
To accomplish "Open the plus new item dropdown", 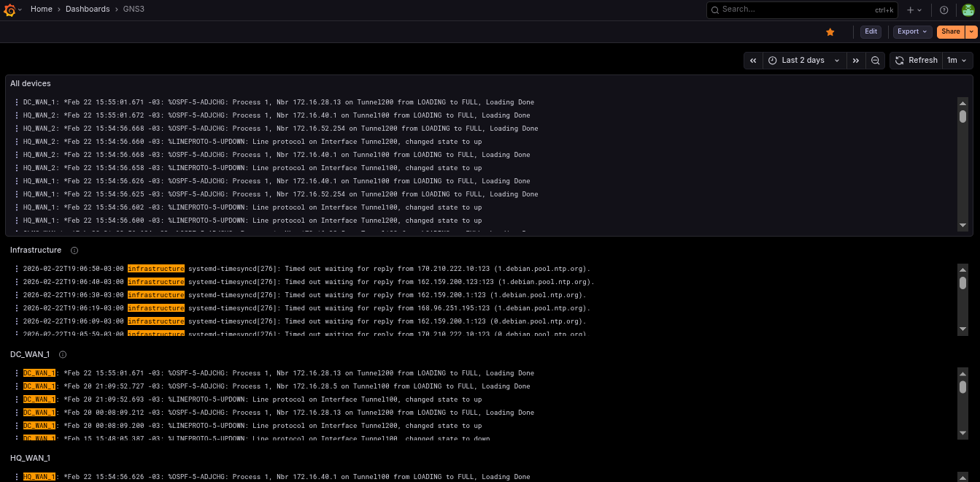I will [x=914, y=9].
